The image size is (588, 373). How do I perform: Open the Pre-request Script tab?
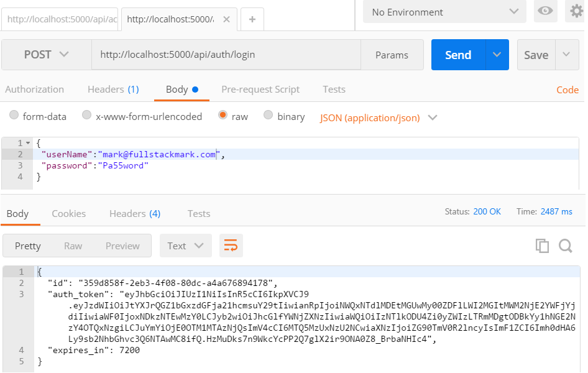click(x=260, y=90)
